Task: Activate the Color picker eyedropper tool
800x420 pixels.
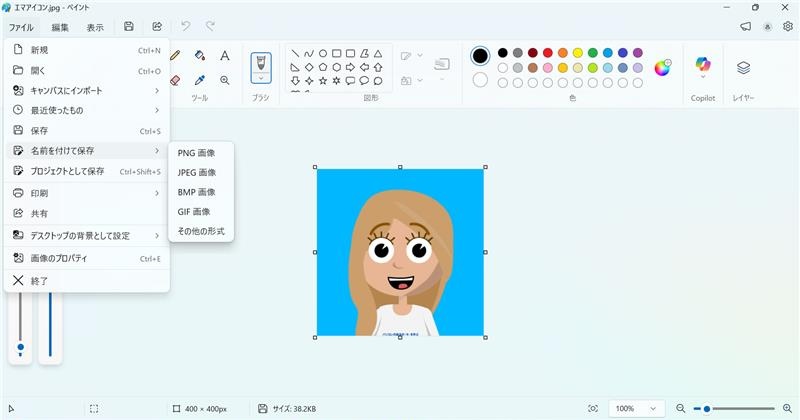Action: pyautogui.click(x=200, y=80)
